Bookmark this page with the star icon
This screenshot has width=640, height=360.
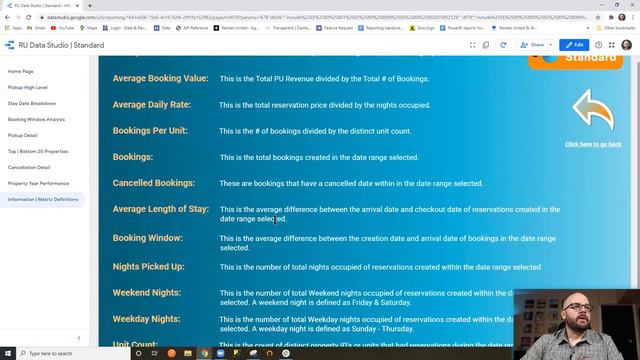coord(598,18)
